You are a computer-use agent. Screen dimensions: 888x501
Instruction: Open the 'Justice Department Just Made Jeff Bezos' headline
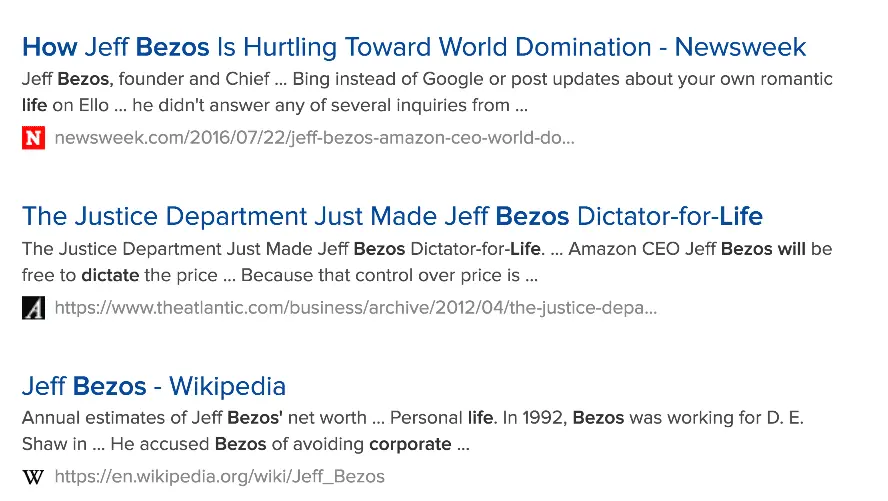click(392, 216)
